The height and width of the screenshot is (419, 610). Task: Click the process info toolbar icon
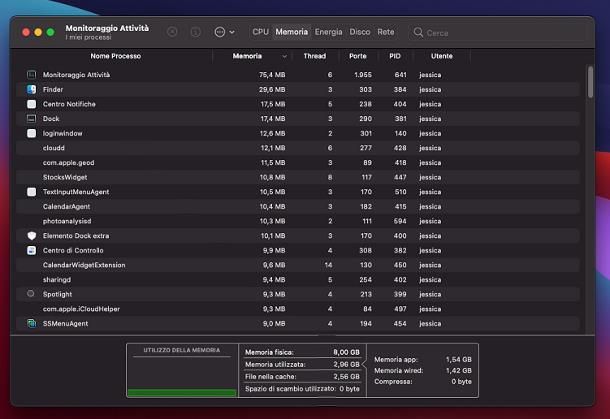coord(196,32)
